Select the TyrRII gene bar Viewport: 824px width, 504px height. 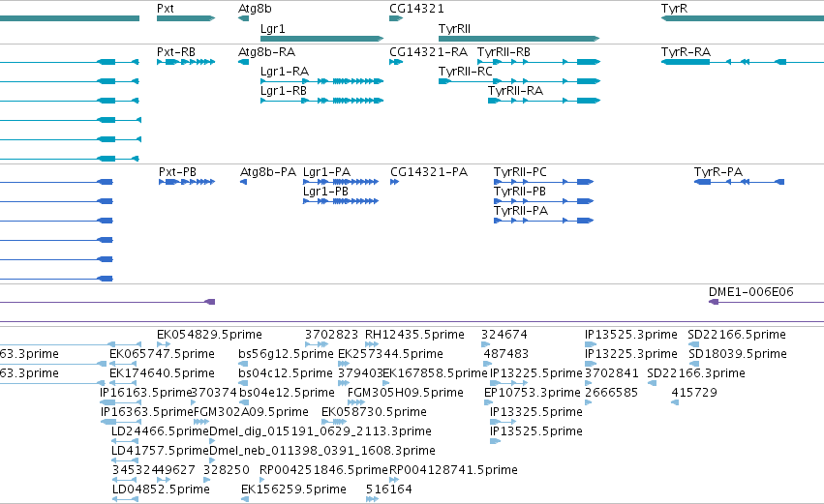519,39
